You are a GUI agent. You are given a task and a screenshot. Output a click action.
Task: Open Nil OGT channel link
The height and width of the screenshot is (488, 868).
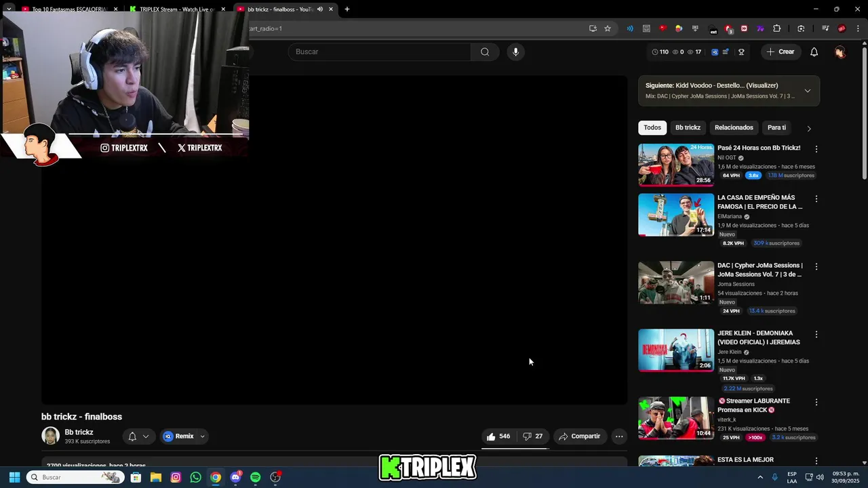[727, 158]
